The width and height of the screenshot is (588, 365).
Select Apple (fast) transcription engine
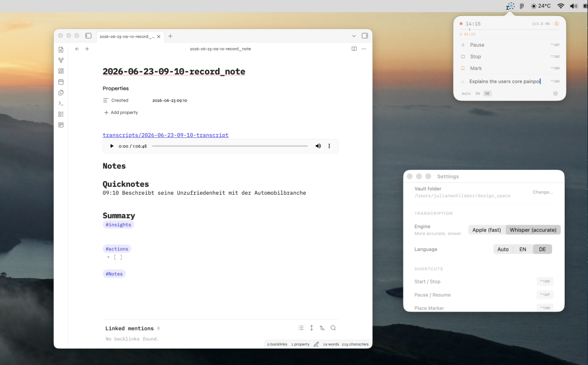click(x=487, y=230)
